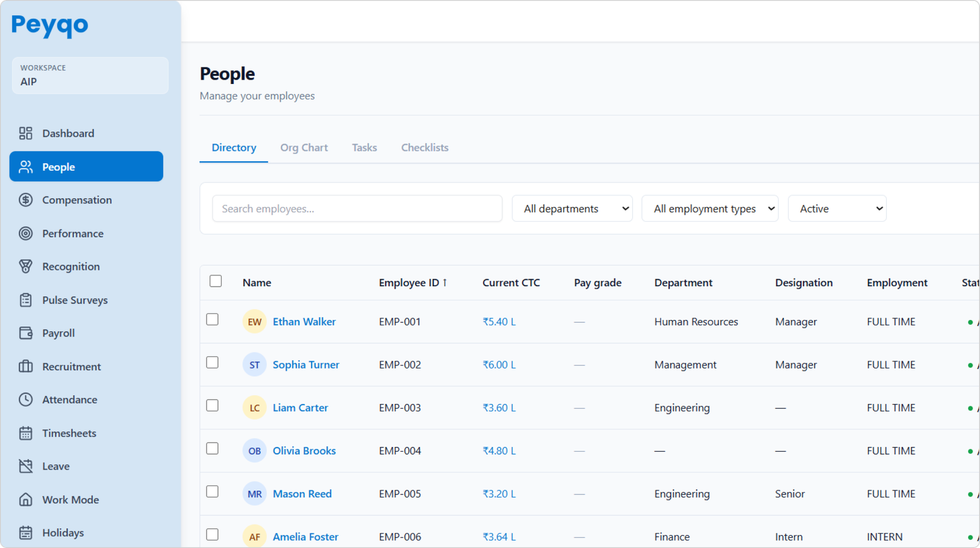The width and height of the screenshot is (980, 548).
Task: Open Sophia Turner's profile link
Action: [306, 365]
